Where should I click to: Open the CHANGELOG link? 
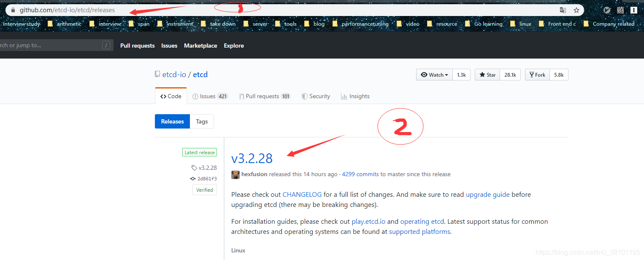click(x=302, y=195)
